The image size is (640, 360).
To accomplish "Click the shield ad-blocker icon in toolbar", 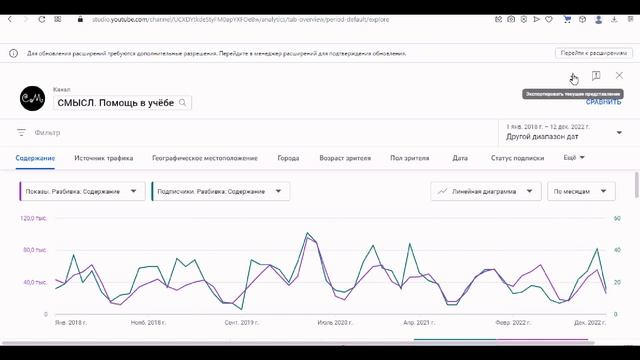I will click(x=524, y=19).
